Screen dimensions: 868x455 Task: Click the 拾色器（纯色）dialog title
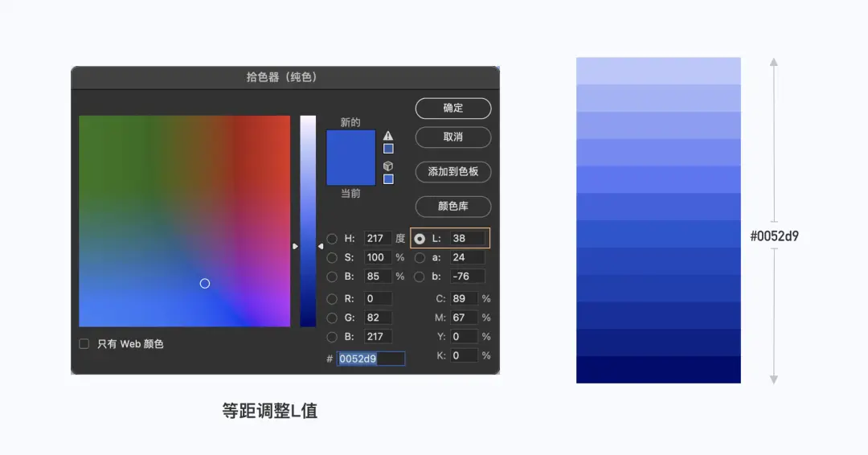(284, 77)
